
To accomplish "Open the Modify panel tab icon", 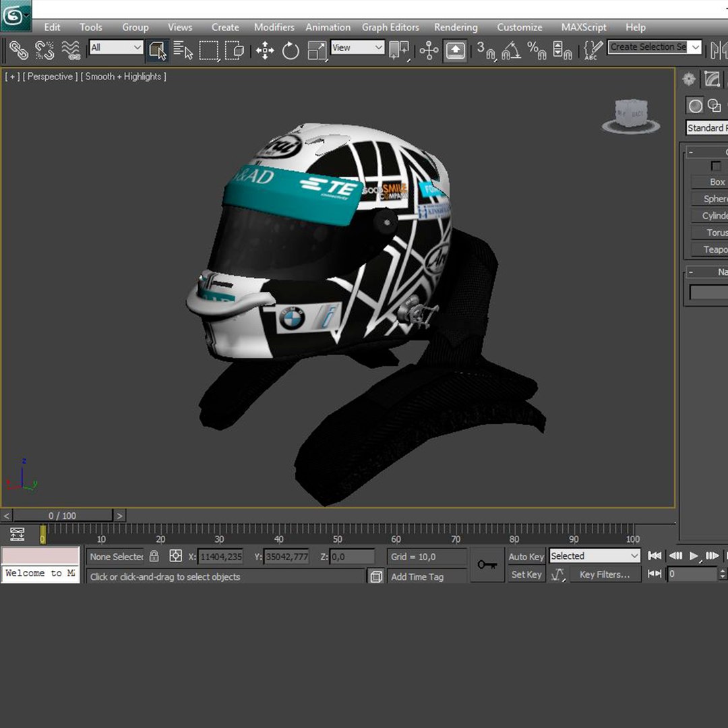I will coord(712,80).
